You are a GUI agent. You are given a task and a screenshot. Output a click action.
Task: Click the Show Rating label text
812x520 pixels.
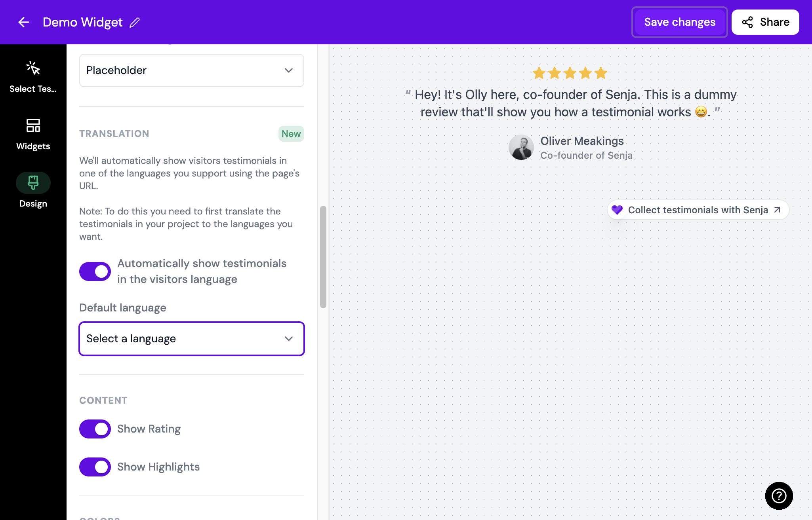click(149, 429)
